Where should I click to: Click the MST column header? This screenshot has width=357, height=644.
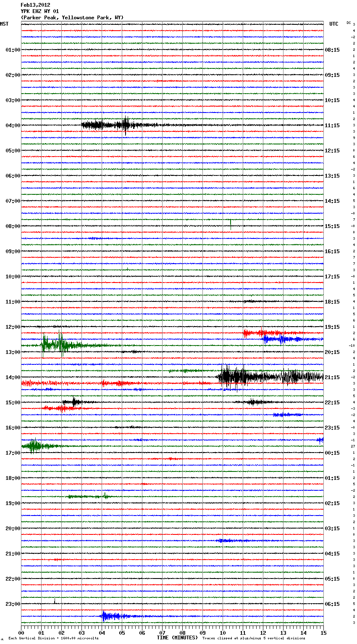(x=4, y=24)
